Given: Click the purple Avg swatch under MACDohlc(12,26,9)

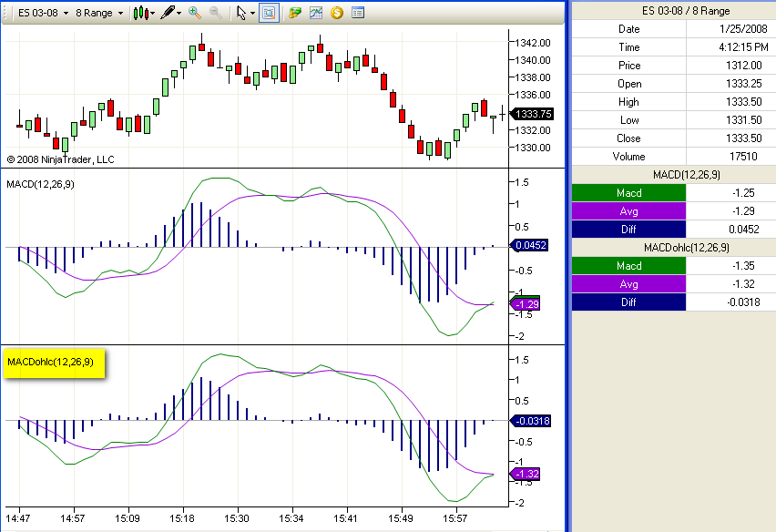Looking at the screenshot, I should point(628,284).
